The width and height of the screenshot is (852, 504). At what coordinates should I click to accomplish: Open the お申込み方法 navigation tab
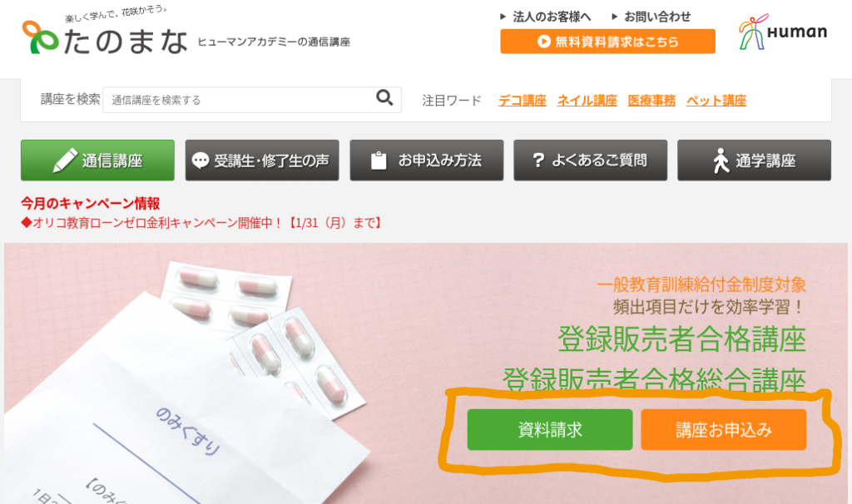click(427, 161)
